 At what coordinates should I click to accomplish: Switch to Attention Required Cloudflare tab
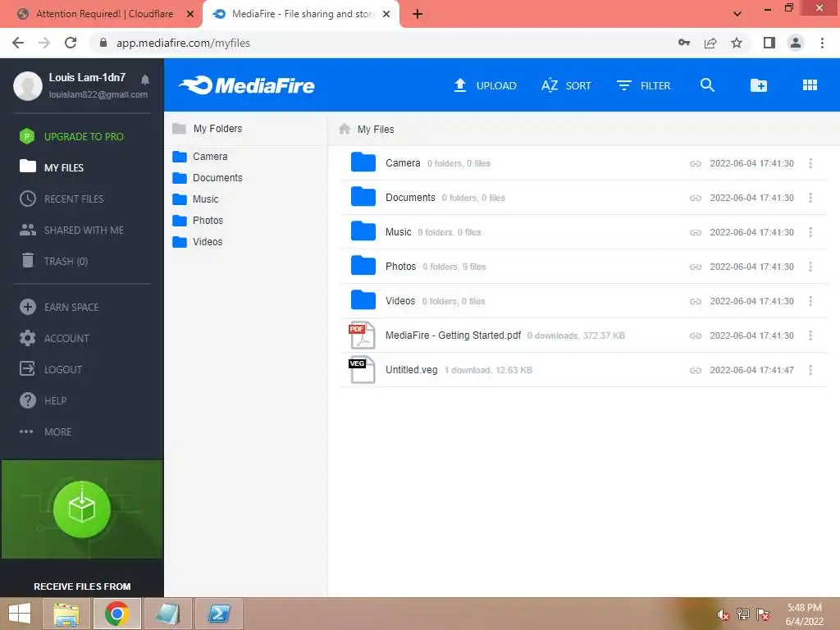pyautogui.click(x=104, y=14)
